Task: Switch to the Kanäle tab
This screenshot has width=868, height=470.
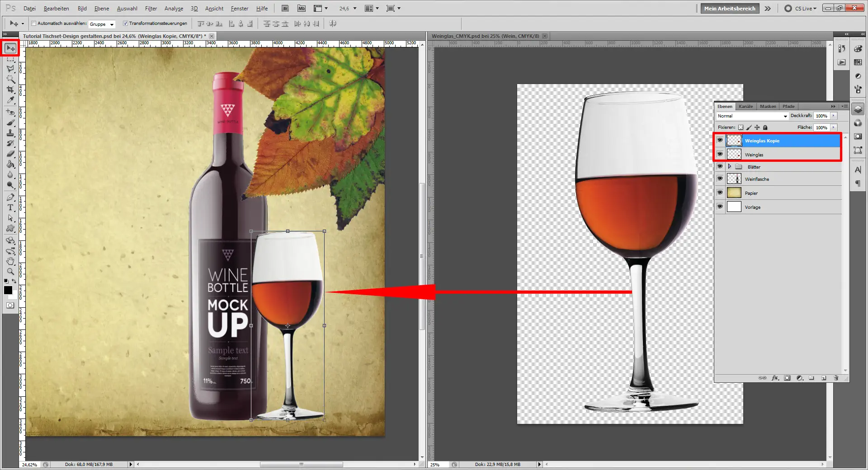Action: point(745,106)
